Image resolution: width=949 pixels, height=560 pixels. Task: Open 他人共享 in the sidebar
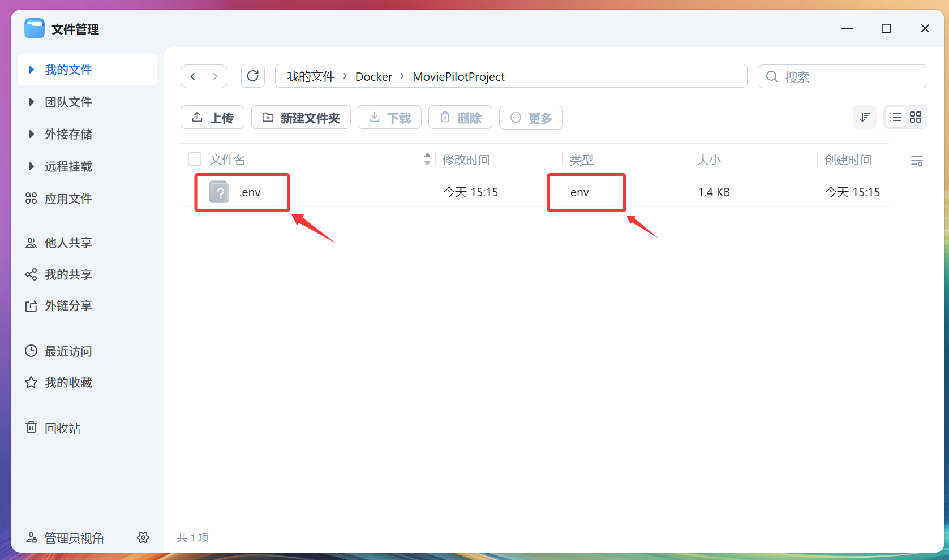click(68, 243)
